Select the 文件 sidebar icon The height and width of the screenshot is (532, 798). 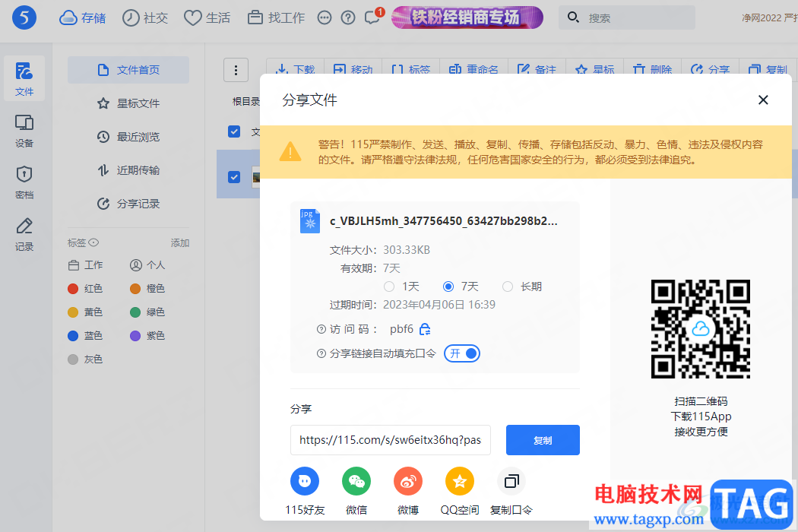24,78
